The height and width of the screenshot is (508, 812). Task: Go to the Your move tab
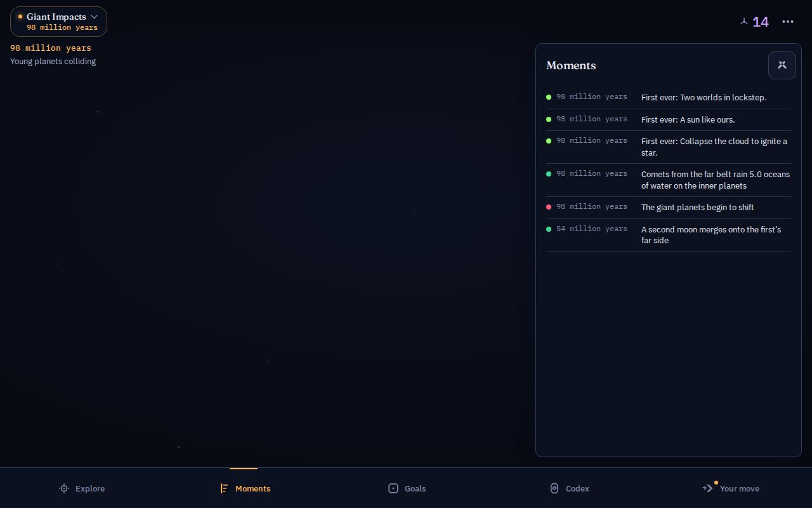click(x=731, y=488)
